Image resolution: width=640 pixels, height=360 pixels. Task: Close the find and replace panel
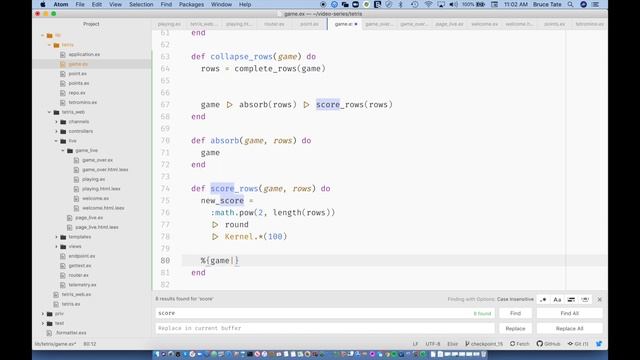click(x=600, y=300)
